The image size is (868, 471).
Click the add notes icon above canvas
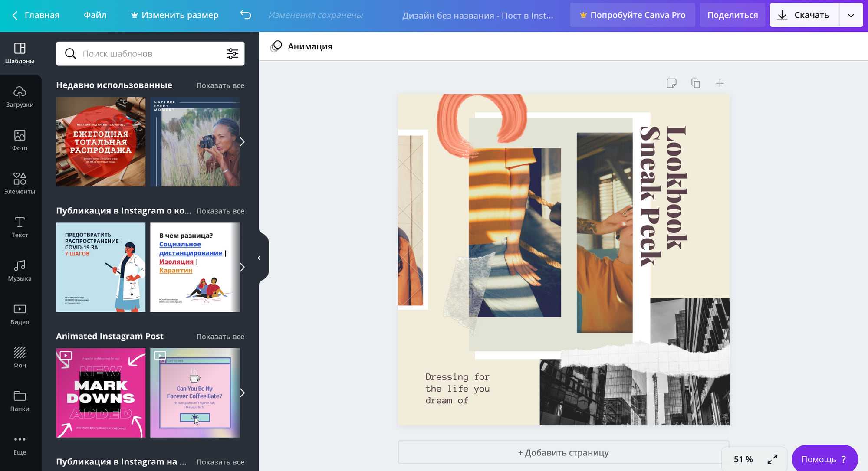pos(671,83)
